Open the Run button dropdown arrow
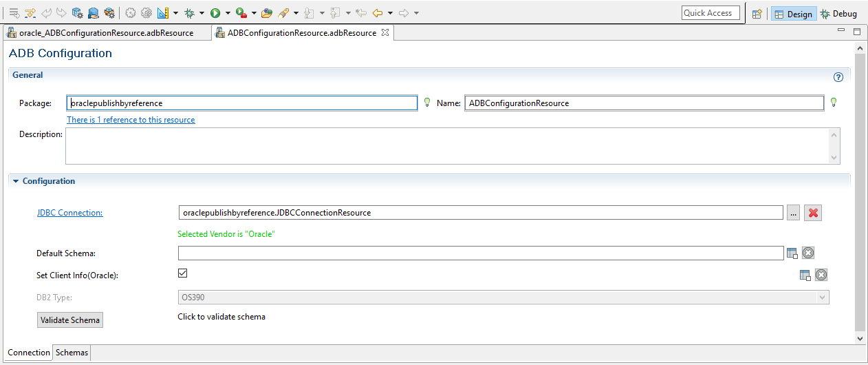The width and height of the screenshot is (868, 365). [228, 13]
